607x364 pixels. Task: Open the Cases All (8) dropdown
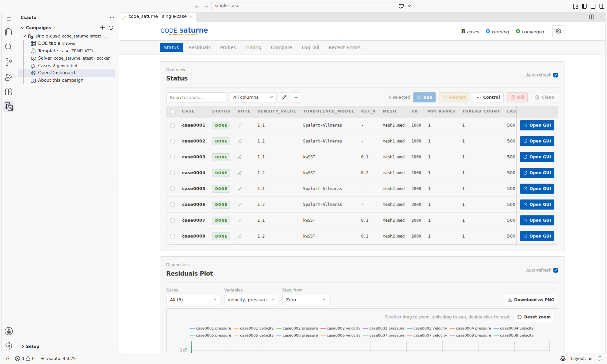point(193,300)
